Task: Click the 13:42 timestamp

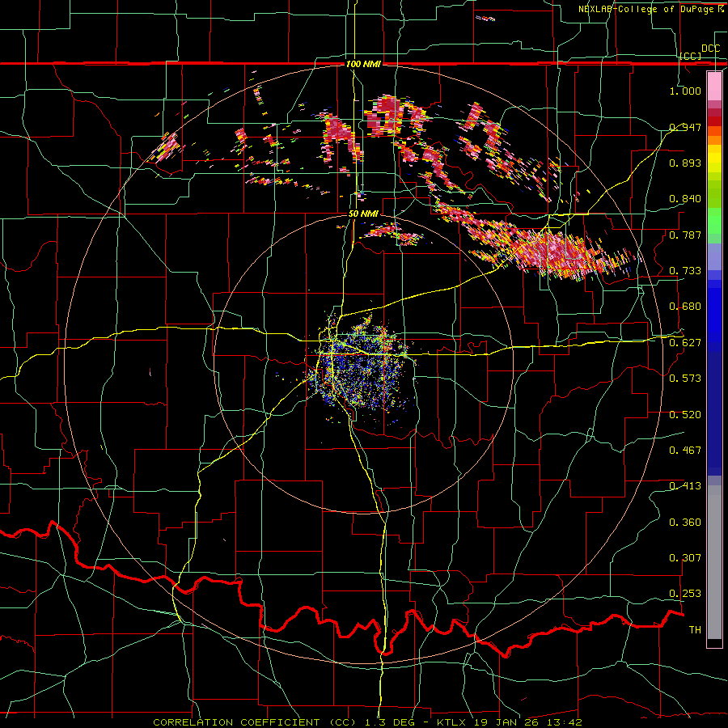Action: tap(563, 722)
